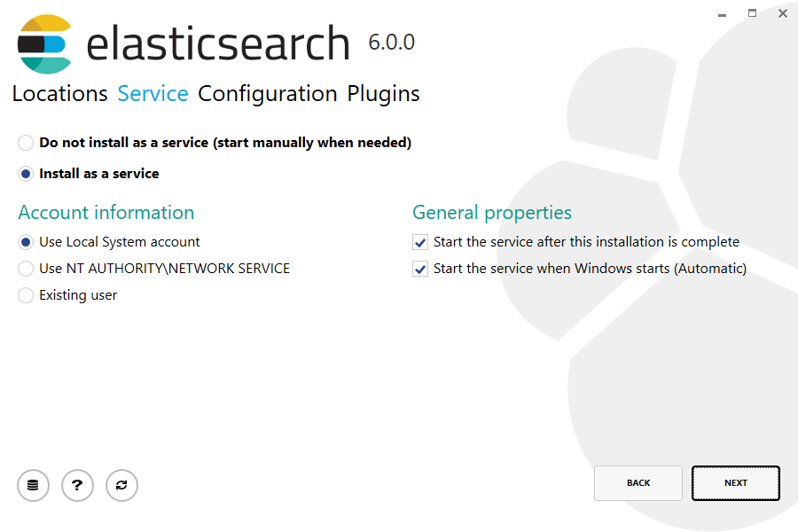Choose NT AUTHORITY\NETWORK SERVICE account
Screen dimensions: 798x532
(x=26, y=269)
